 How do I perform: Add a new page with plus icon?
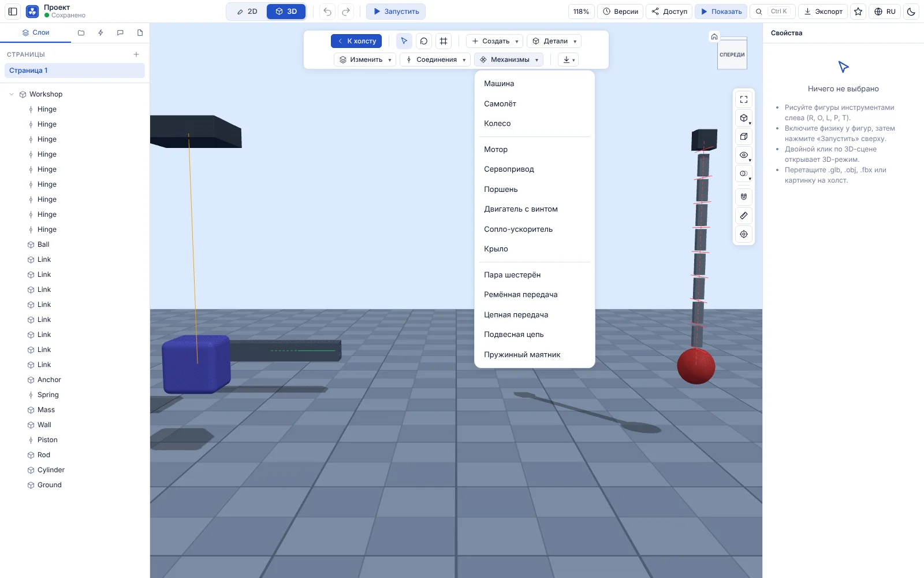136,54
